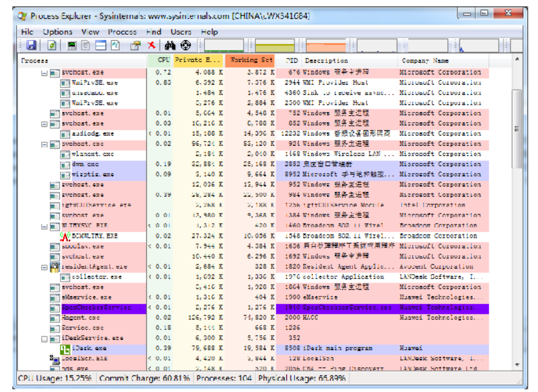The height and width of the screenshot is (392, 538).
Task: Click the CPU usage mini graph in toolbar
Action: [x=224, y=46]
